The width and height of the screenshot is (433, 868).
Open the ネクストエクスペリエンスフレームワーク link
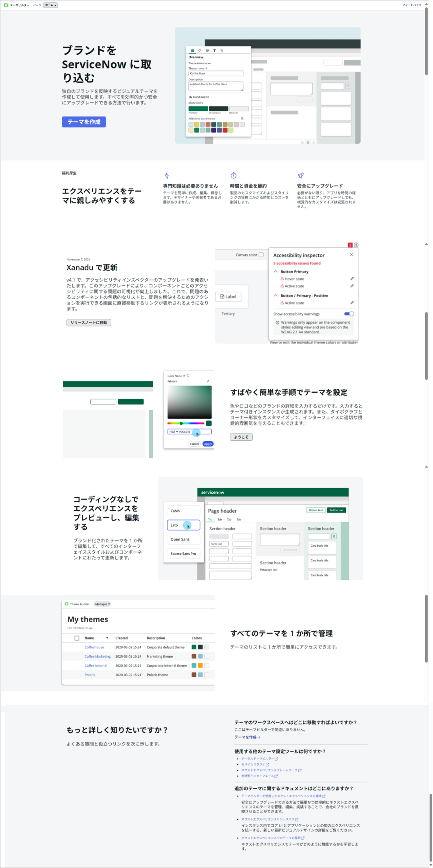point(271,770)
